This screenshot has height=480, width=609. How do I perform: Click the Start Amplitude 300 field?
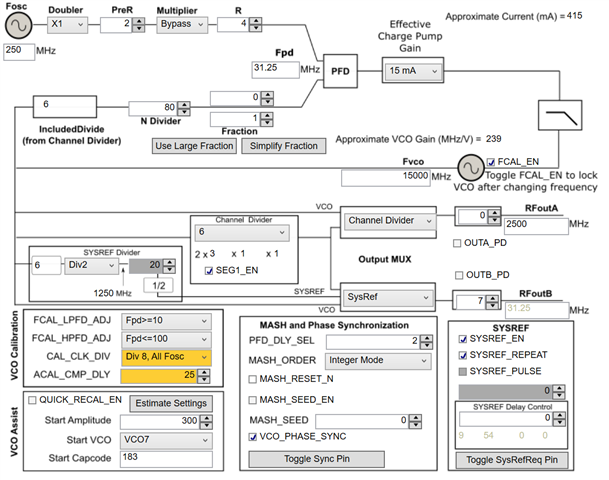160,422
